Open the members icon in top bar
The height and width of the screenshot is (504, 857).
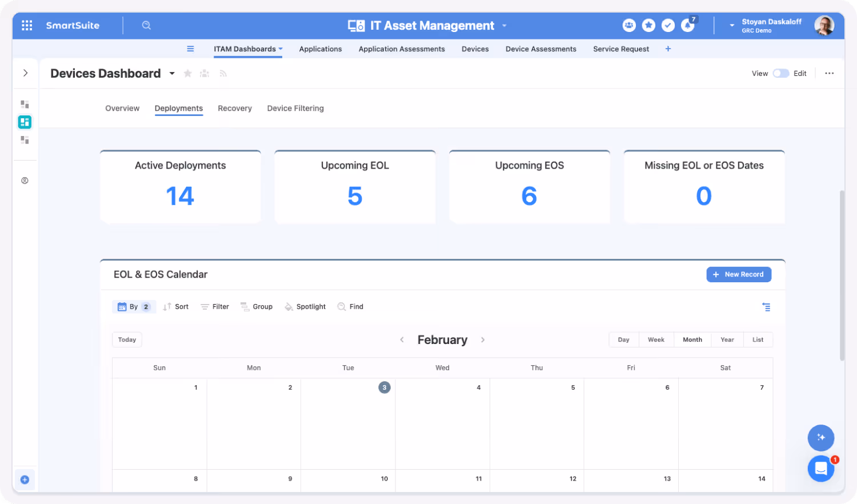pos(629,25)
